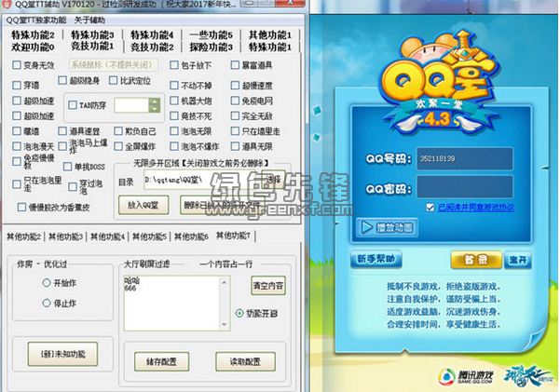Open the 特殊功能4 tab
The image size is (560, 392).
[x=152, y=35]
